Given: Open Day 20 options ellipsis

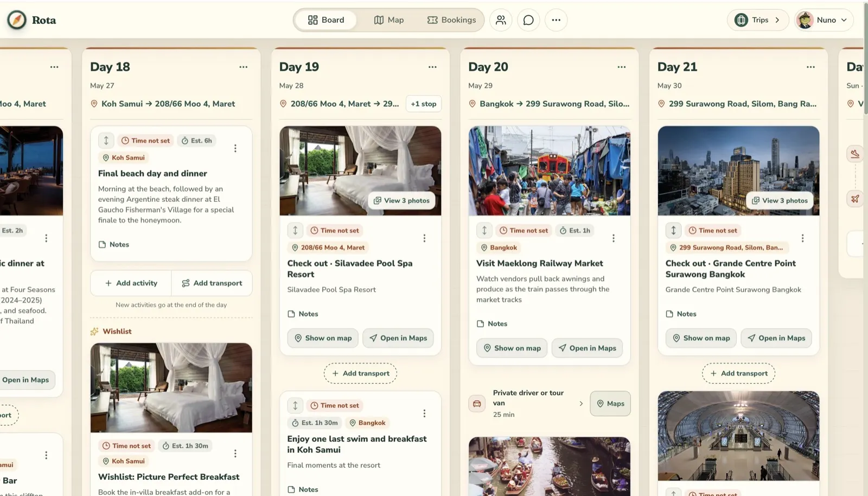Looking at the screenshot, I should (x=622, y=67).
